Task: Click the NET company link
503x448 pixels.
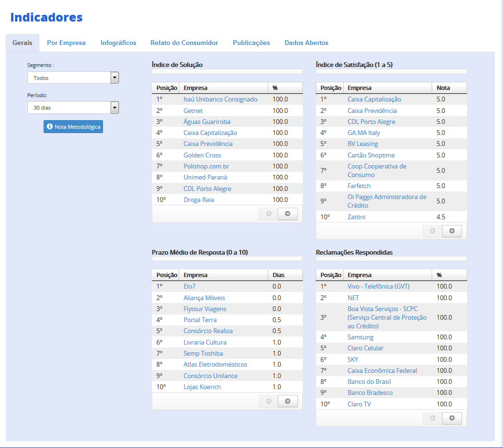Action: click(x=353, y=298)
